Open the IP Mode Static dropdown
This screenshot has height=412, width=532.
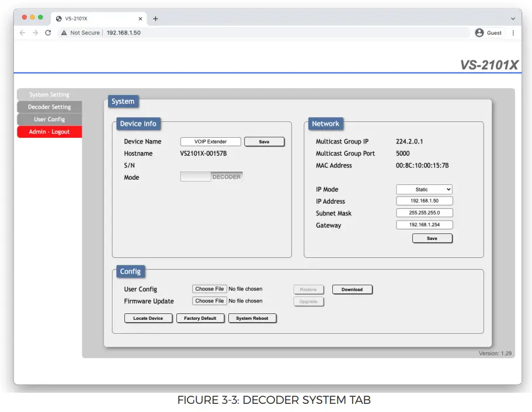coord(424,190)
